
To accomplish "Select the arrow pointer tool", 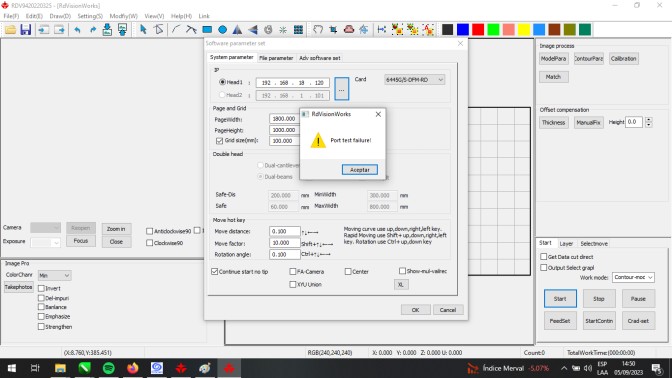I will (143, 30).
